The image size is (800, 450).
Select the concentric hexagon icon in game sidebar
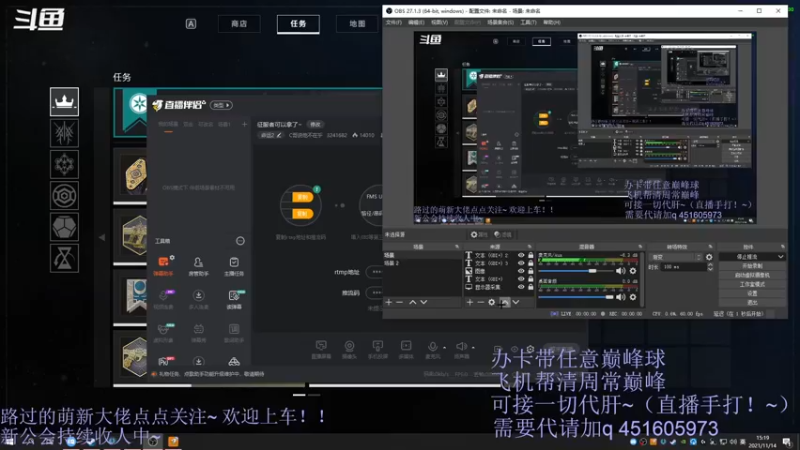point(64,195)
